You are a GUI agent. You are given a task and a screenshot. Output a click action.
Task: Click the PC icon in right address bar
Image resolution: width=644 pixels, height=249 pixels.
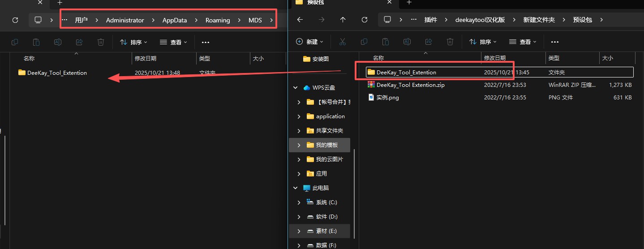click(387, 20)
